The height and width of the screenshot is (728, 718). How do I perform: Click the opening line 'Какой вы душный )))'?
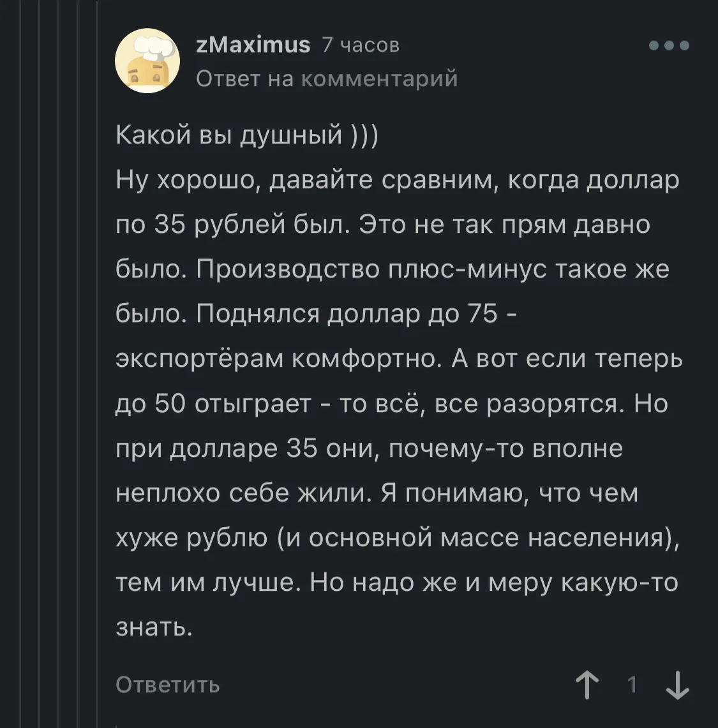coord(247,135)
